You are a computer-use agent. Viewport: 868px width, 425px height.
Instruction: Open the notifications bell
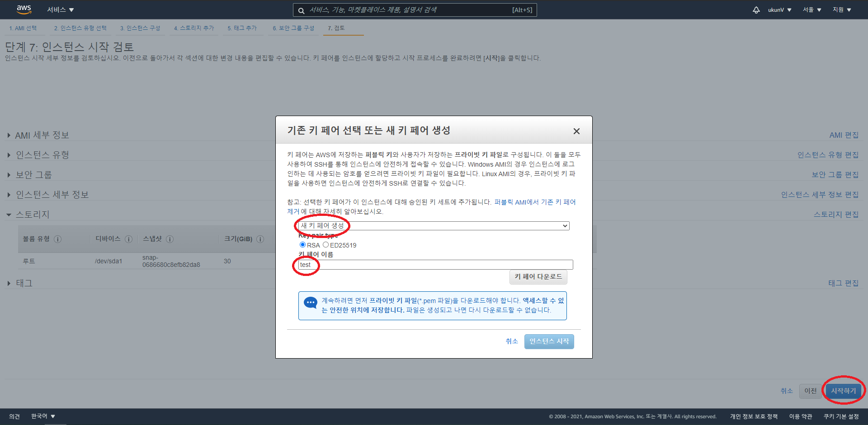pos(756,9)
